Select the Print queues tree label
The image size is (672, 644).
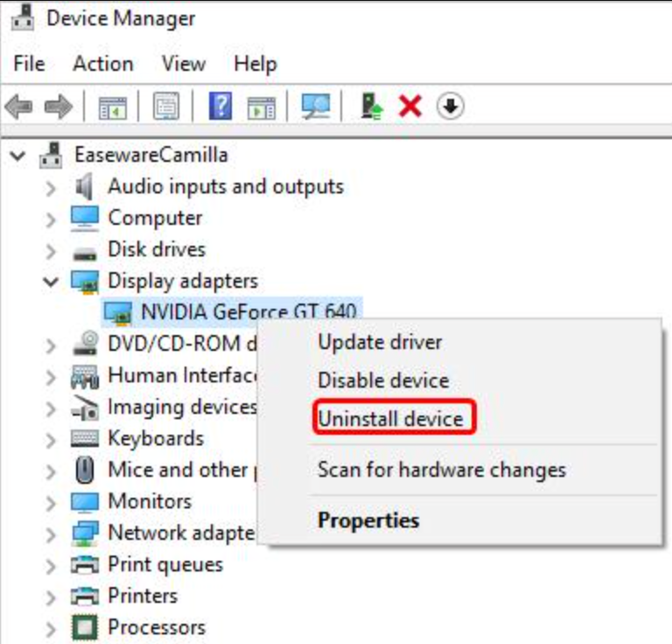pos(165,564)
